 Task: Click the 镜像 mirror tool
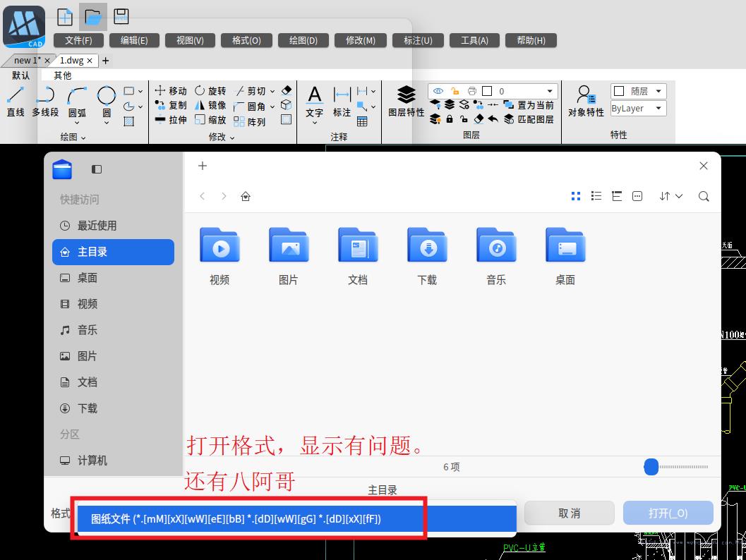(x=210, y=105)
